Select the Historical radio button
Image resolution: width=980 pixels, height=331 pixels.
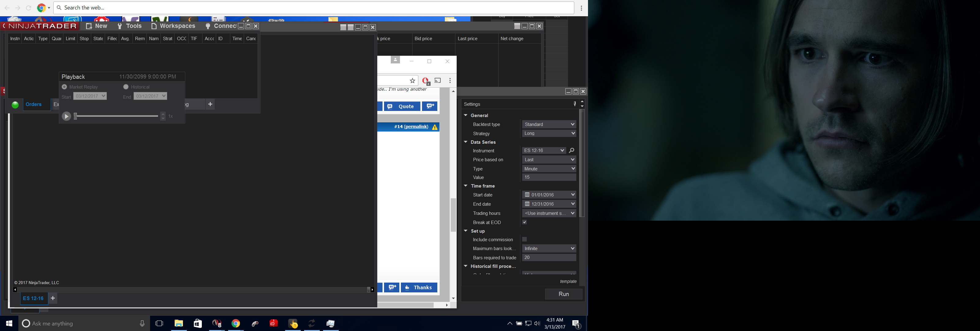pos(126,87)
